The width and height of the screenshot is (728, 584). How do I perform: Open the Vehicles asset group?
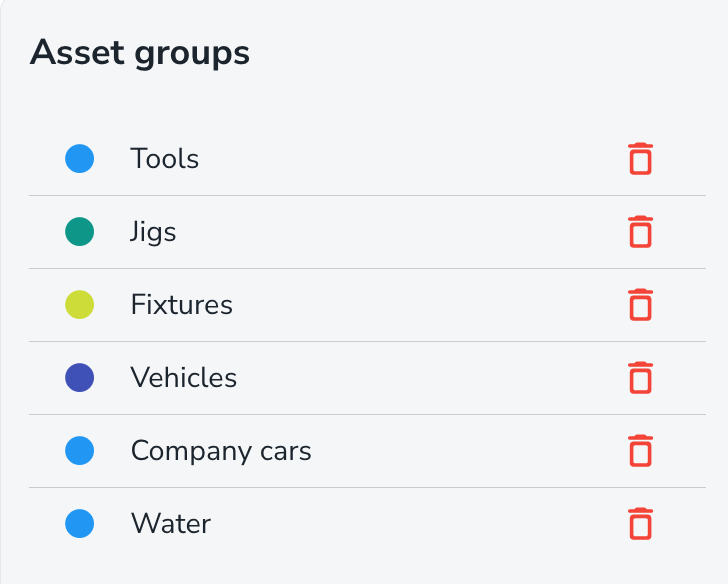[184, 378]
